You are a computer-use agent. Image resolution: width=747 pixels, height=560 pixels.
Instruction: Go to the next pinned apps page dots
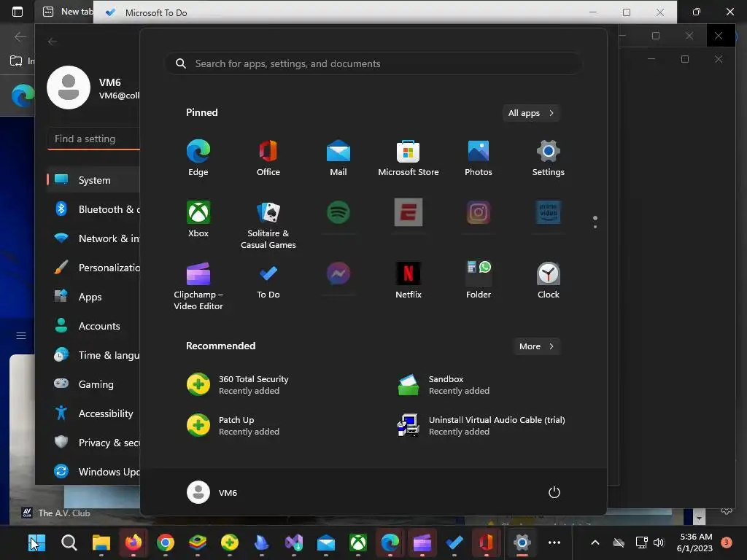click(x=595, y=222)
